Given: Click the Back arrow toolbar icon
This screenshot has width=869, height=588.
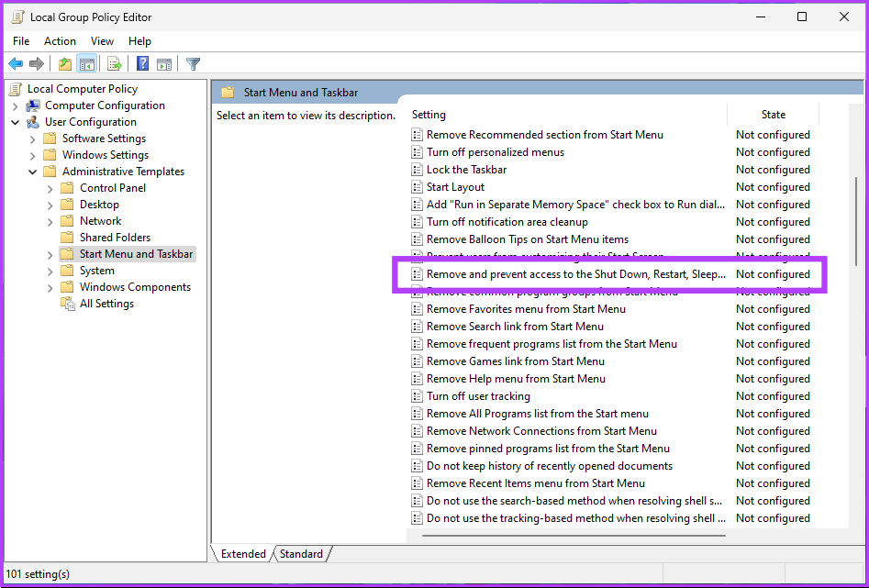Looking at the screenshot, I should pyautogui.click(x=16, y=63).
